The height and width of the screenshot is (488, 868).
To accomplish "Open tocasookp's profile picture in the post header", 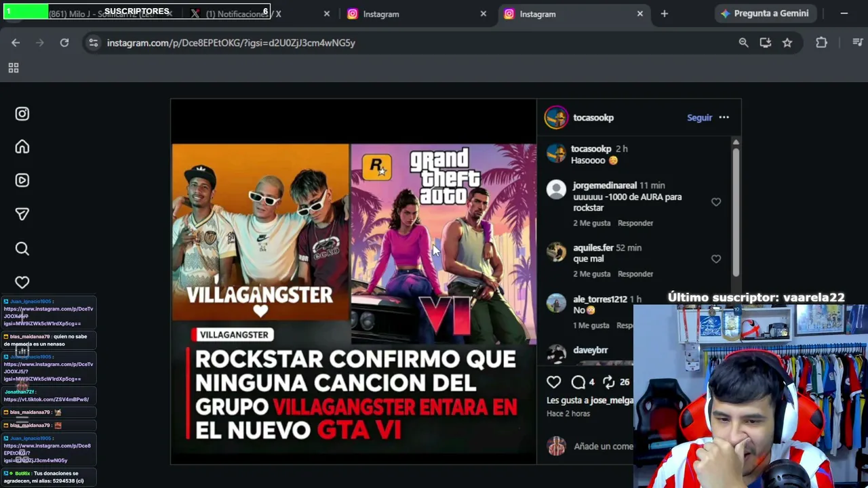I will click(x=556, y=117).
